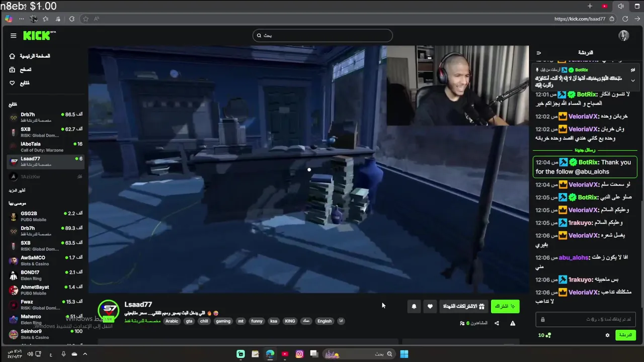Open volume control in system tray
The height and width of the screenshot is (362, 644).
point(30,354)
